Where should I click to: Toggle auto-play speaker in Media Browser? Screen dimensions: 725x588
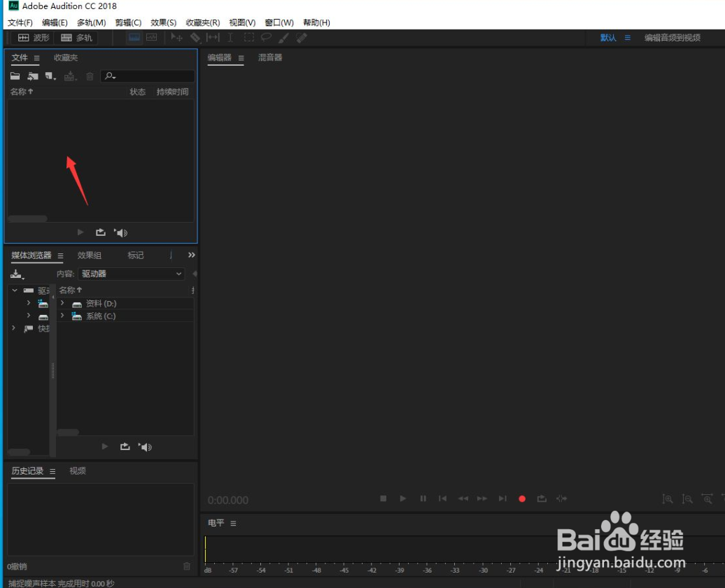[x=145, y=447]
